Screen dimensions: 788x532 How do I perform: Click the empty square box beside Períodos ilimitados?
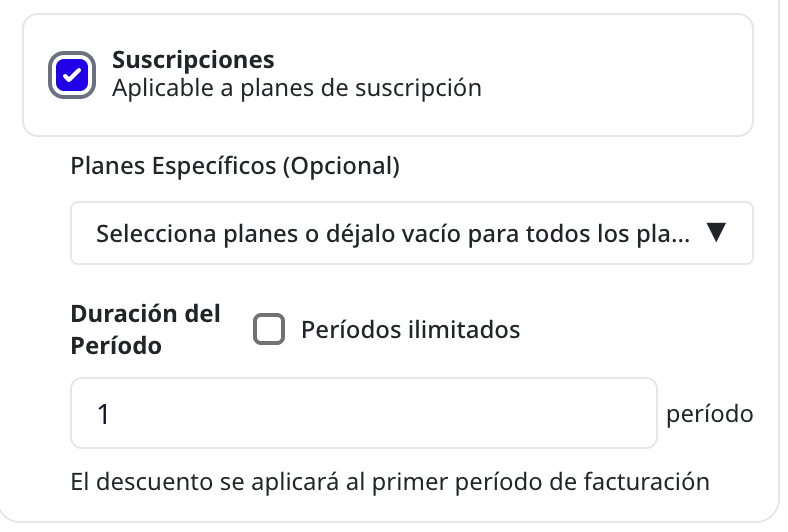269,330
